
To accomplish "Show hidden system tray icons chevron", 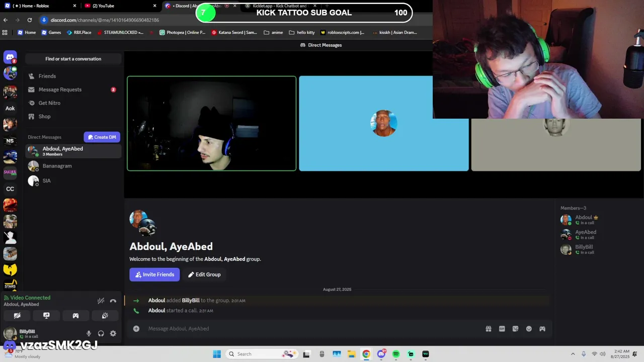I will pyautogui.click(x=573, y=354).
